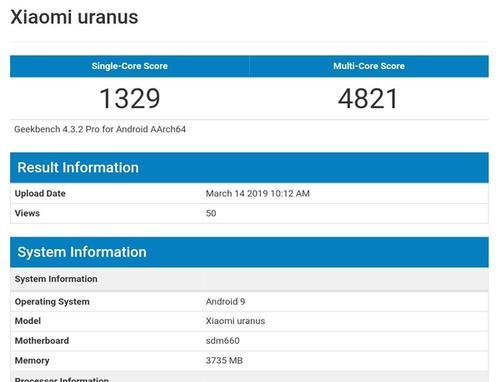The image size is (500, 382).
Task: Click the Operating System label
Action: (52, 302)
